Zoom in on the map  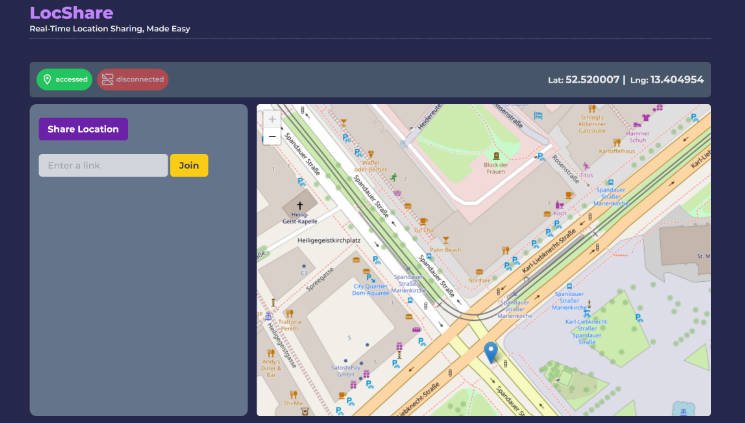tap(272, 119)
